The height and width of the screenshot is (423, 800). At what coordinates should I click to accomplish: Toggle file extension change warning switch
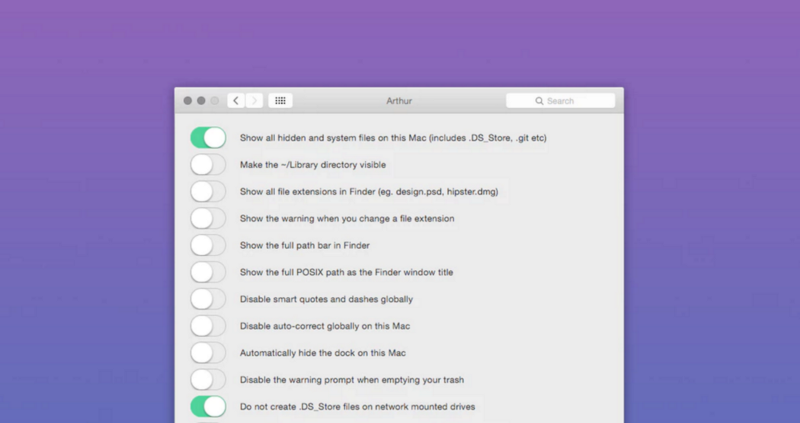(x=208, y=218)
